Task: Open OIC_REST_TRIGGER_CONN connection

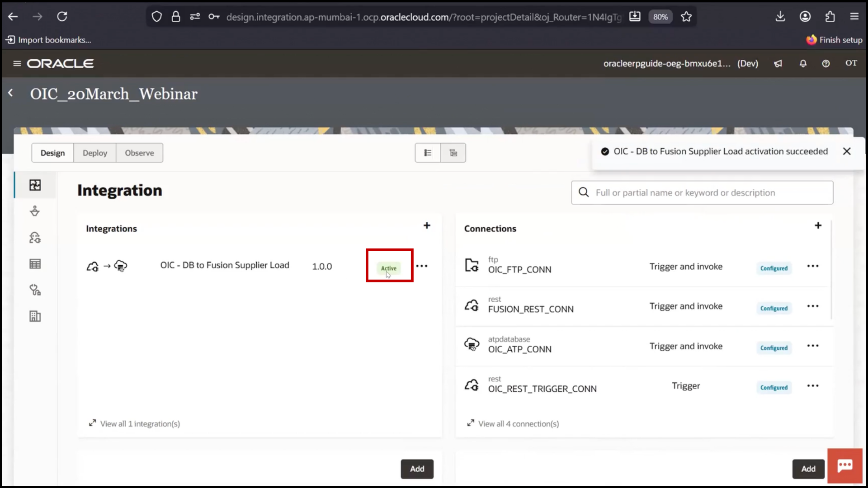Action: (x=542, y=389)
